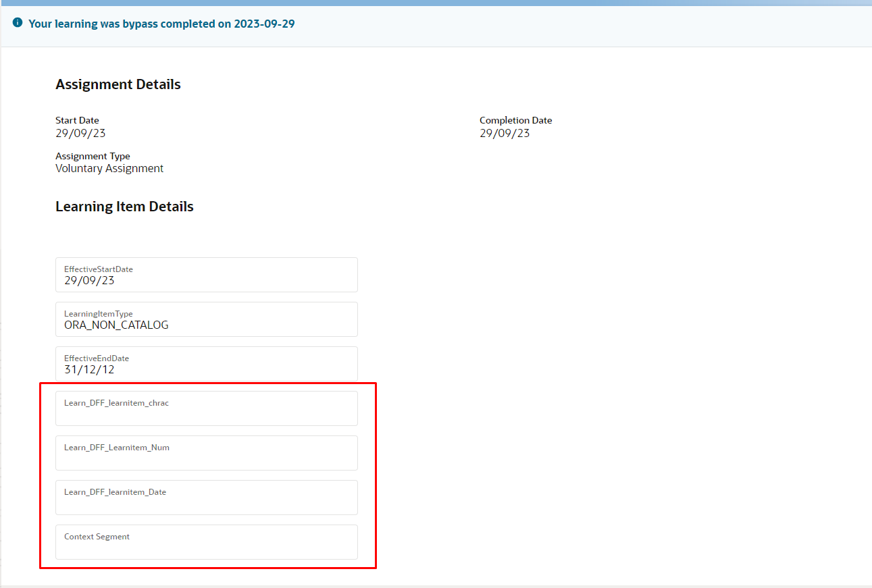Image resolution: width=872 pixels, height=588 pixels.
Task: Click the Learn_DFF_learnitem_Date field
Action: click(x=206, y=497)
